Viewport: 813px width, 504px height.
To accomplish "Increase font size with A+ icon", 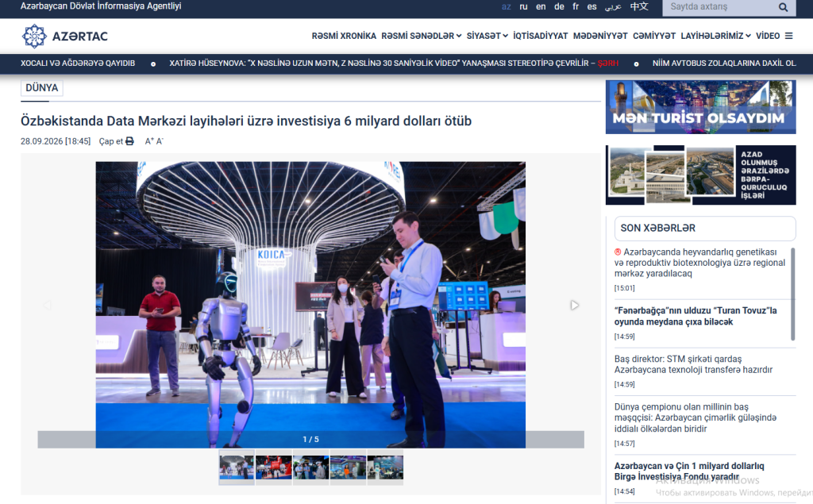I will (x=149, y=141).
